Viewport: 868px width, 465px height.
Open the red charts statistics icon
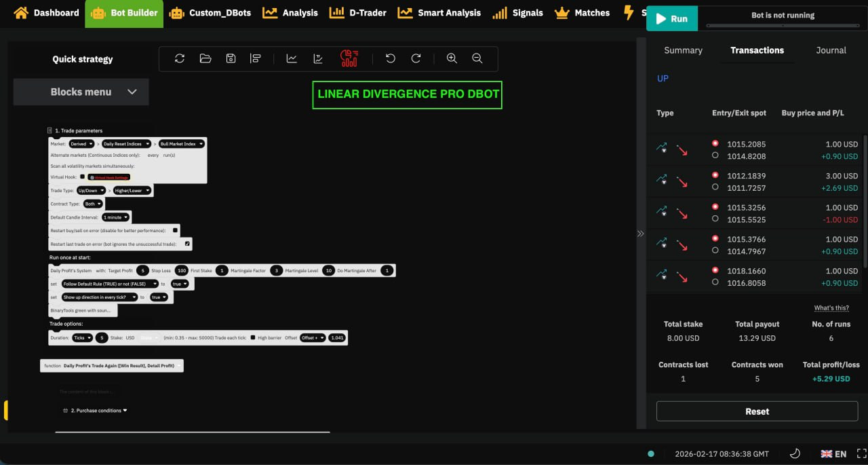coord(349,58)
